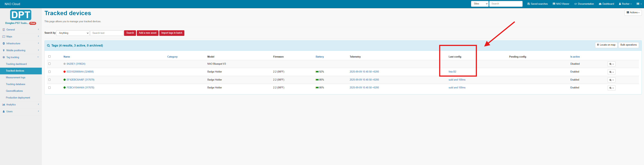Check the EF42EBC6A46F row checkbox
This screenshot has height=165, width=644.
click(49, 80)
